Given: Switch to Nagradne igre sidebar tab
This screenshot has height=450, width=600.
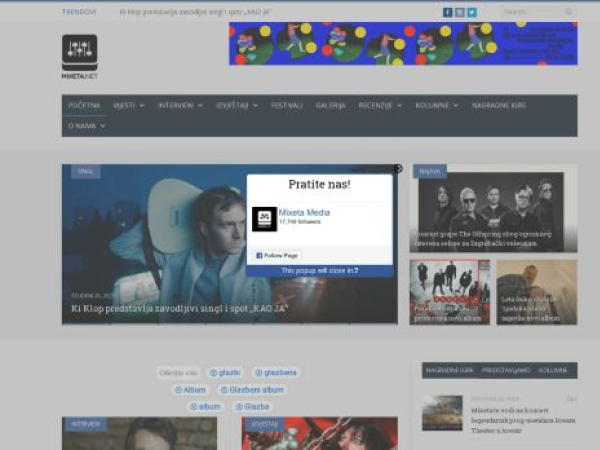Looking at the screenshot, I should [449, 370].
